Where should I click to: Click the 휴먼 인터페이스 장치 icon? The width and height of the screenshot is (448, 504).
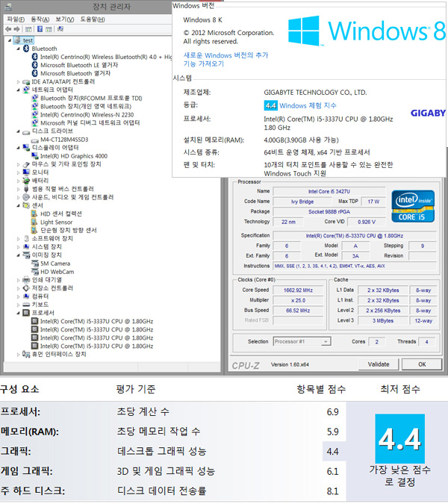point(26,354)
